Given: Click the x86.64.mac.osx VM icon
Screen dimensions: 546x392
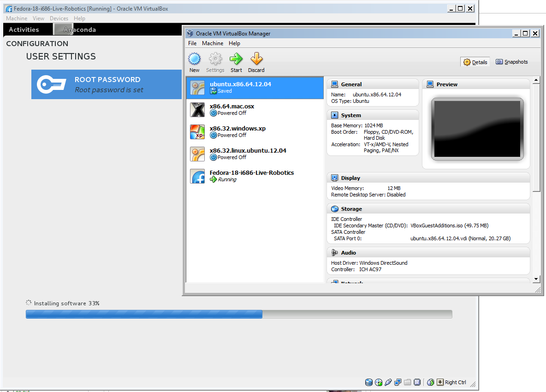Looking at the screenshot, I should tap(197, 110).
